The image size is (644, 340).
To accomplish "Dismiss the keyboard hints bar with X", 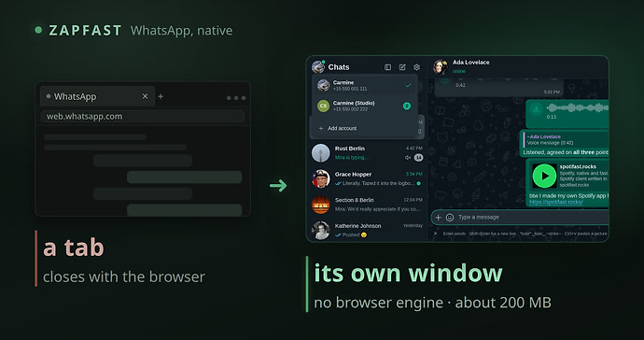I will coord(435,234).
